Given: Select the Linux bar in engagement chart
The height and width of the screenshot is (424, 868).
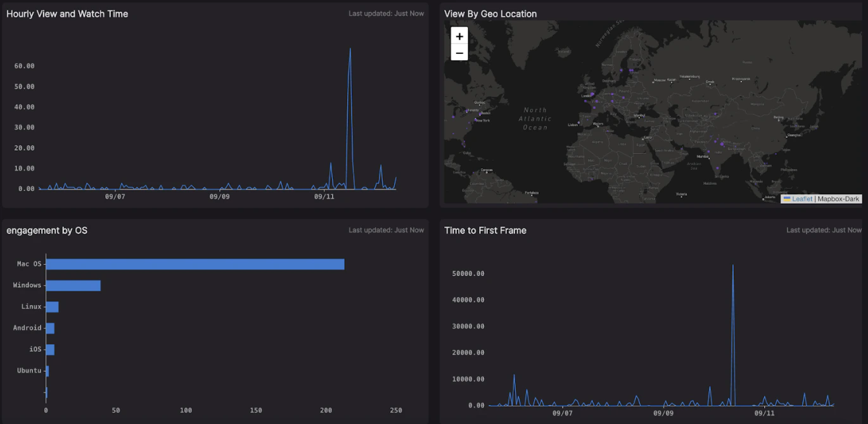Looking at the screenshot, I should (x=53, y=307).
